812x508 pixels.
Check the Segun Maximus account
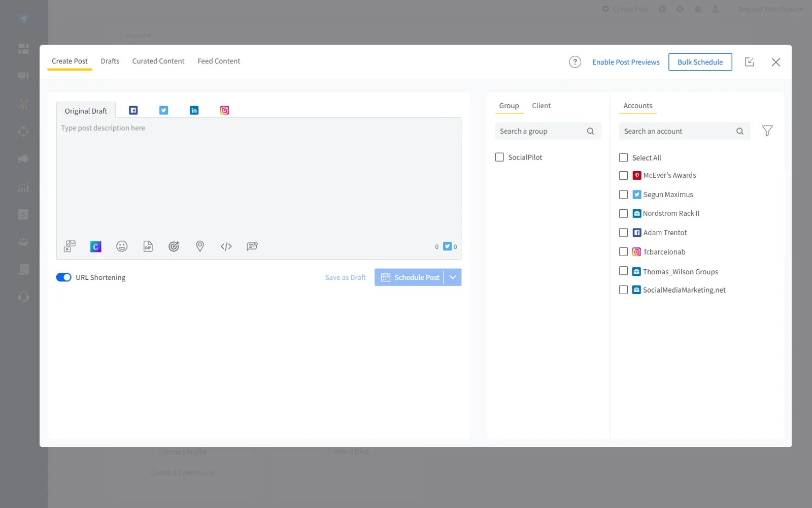[624, 194]
